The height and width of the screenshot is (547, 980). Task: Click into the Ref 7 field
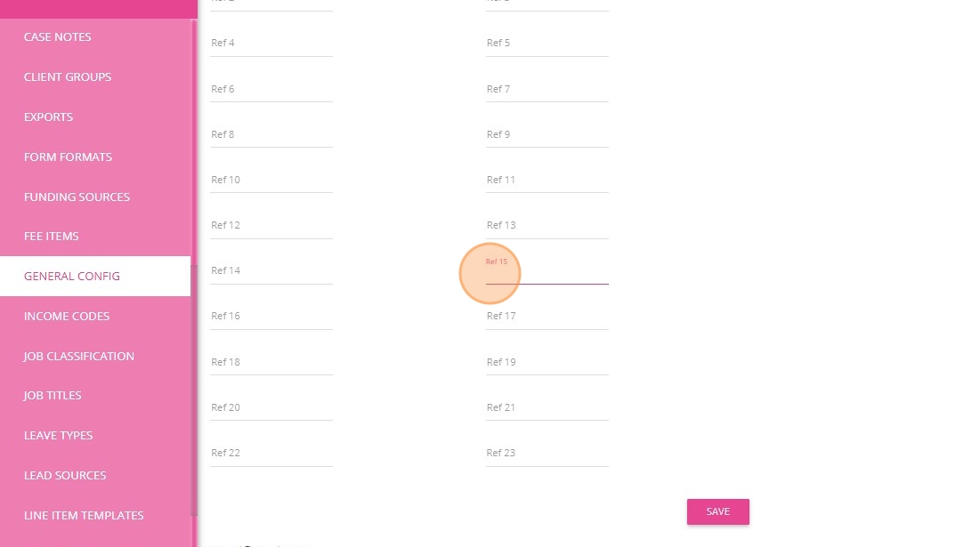[x=547, y=89]
